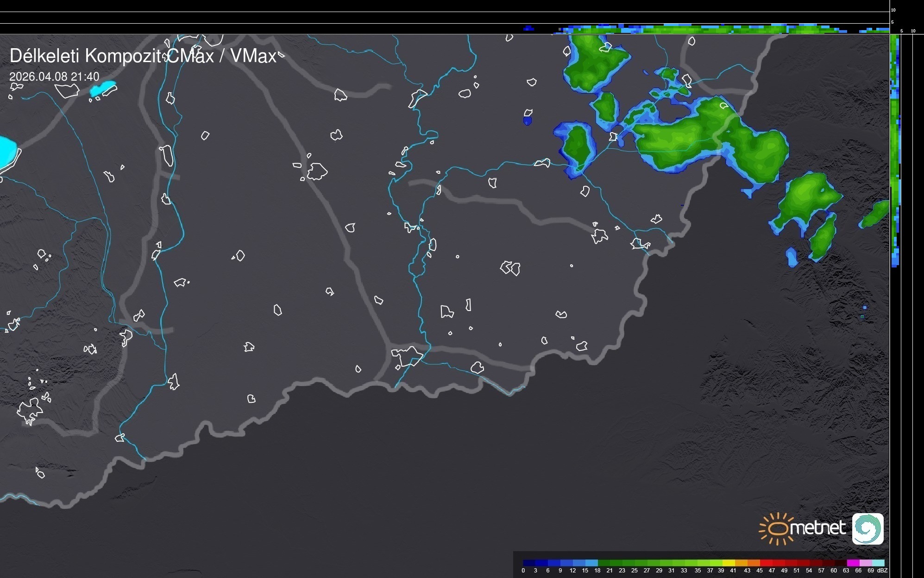Click the 60 value on the legend scale
Viewport: 924px width, 578px height.
[x=833, y=571]
